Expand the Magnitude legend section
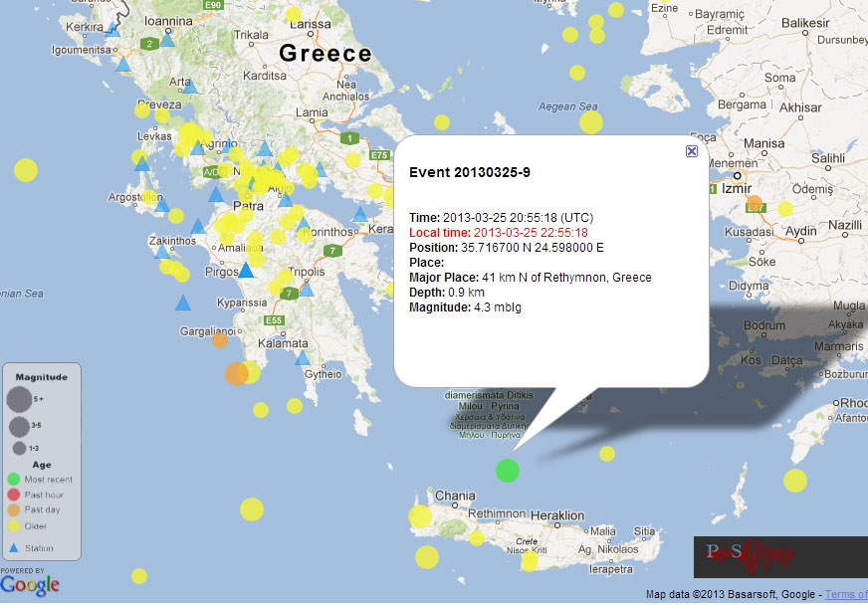The width and height of the screenshot is (868, 605). (41, 375)
